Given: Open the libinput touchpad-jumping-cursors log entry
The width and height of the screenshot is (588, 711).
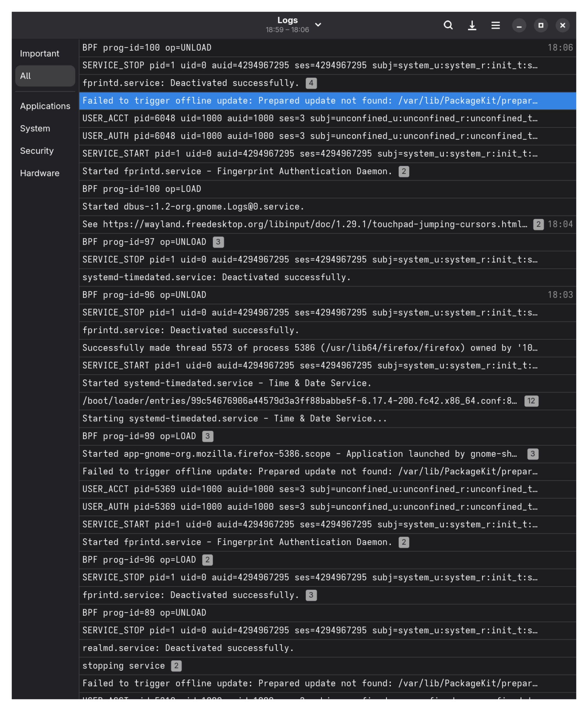Looking at the screenshot, I should (x=328, y=224).
